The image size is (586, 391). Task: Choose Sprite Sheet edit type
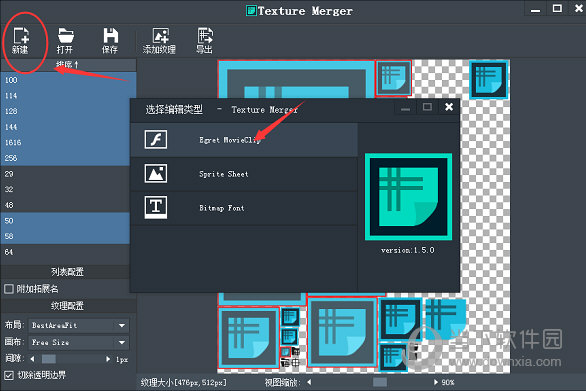click(244, 174)
